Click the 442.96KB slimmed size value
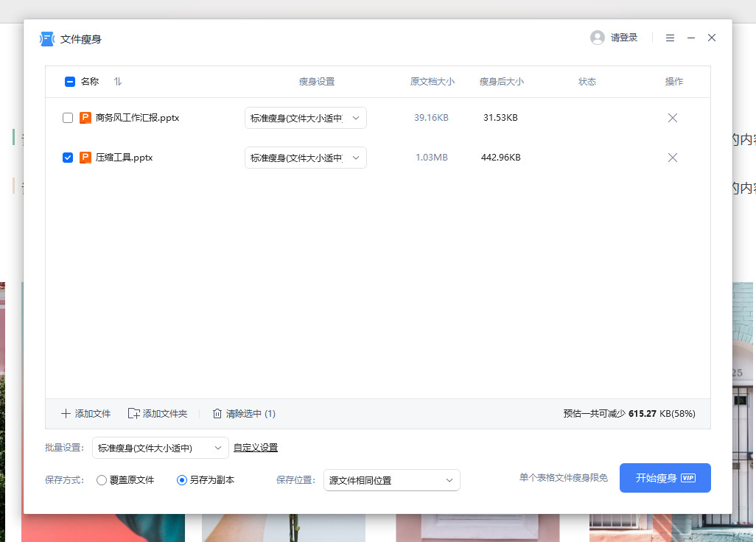Viewport: 756px width, 542px height. coord(500,158)
